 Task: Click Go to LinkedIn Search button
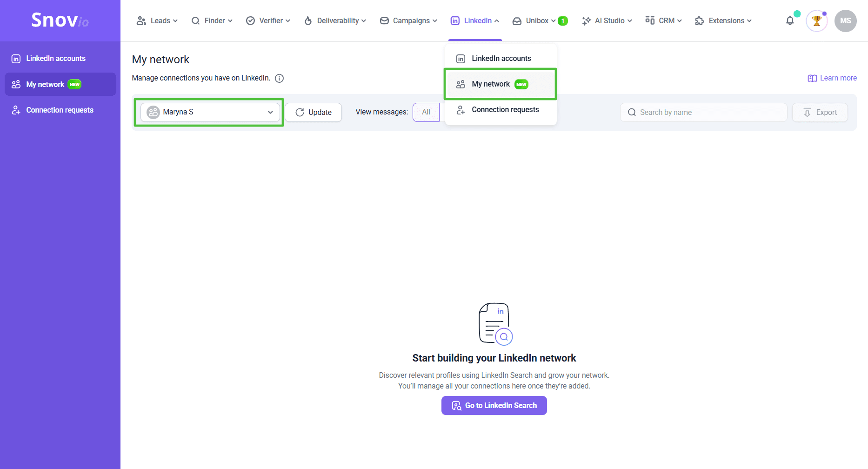pyautogui.click(x=494, y=406)
